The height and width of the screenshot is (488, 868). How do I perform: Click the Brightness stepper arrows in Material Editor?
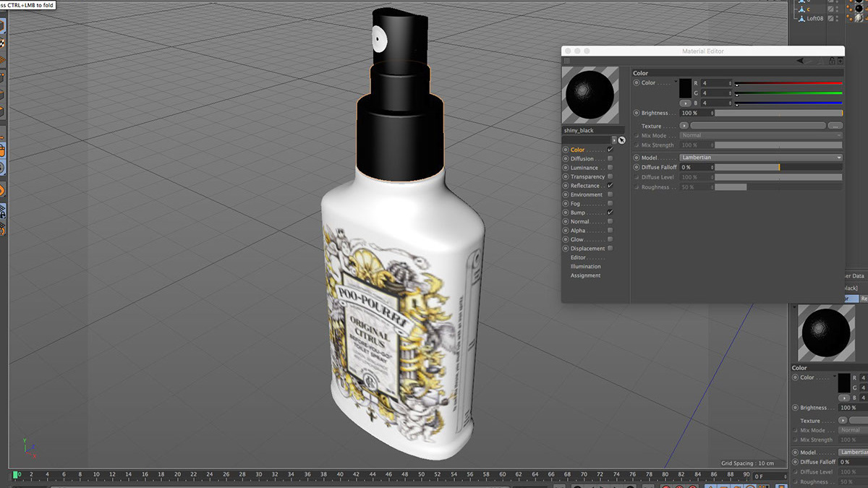click(x=712, y=113)
